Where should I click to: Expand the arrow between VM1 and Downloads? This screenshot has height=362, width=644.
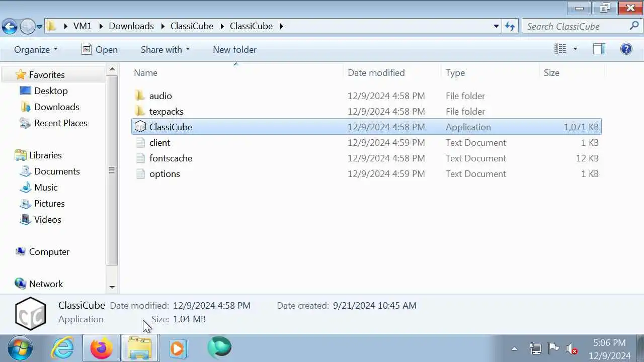(x=101, y=26)
